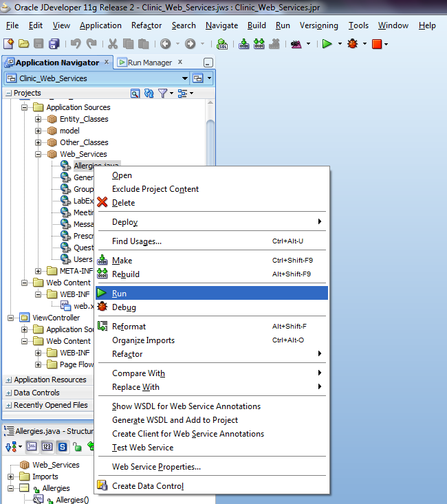Choose Test Web Service menu item

coord(212,448)
